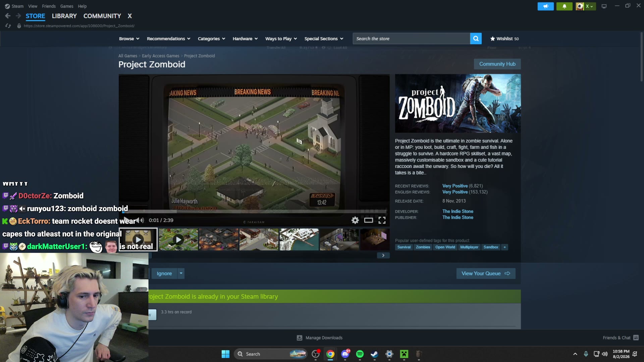
Task: Open the Games menu
Action: [x=67, y=6]
